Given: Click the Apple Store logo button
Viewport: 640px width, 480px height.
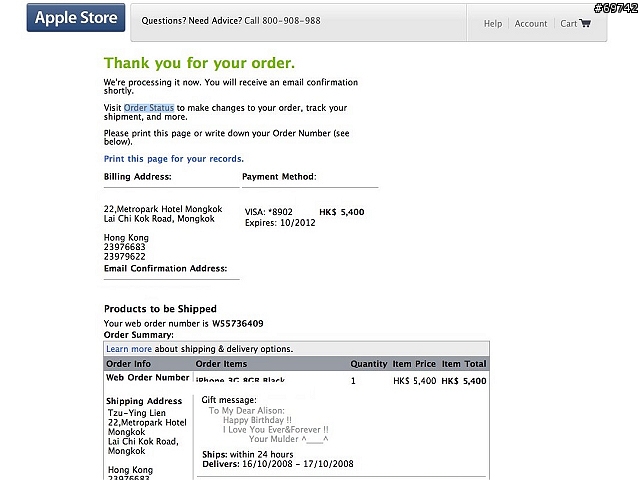Looking at the screenshot, I should (x=76, y=18).
